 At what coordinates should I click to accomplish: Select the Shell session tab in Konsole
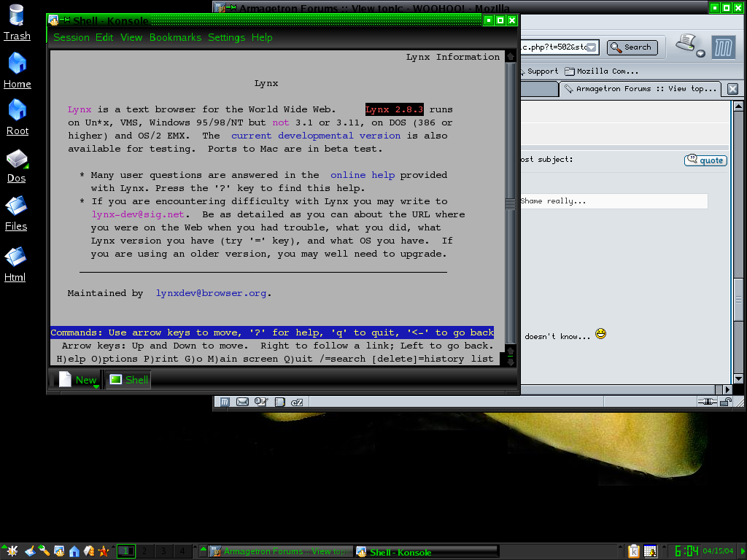(128, 379)
